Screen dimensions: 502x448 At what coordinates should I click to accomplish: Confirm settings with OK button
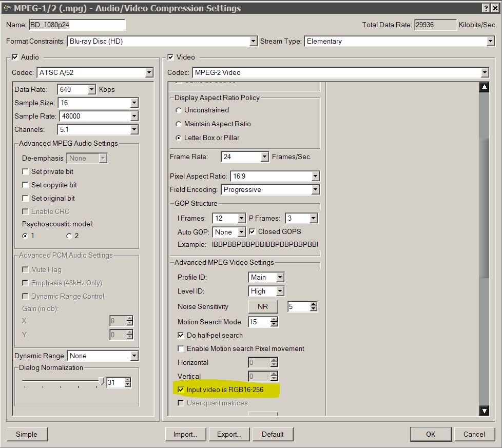coord(431,434)
